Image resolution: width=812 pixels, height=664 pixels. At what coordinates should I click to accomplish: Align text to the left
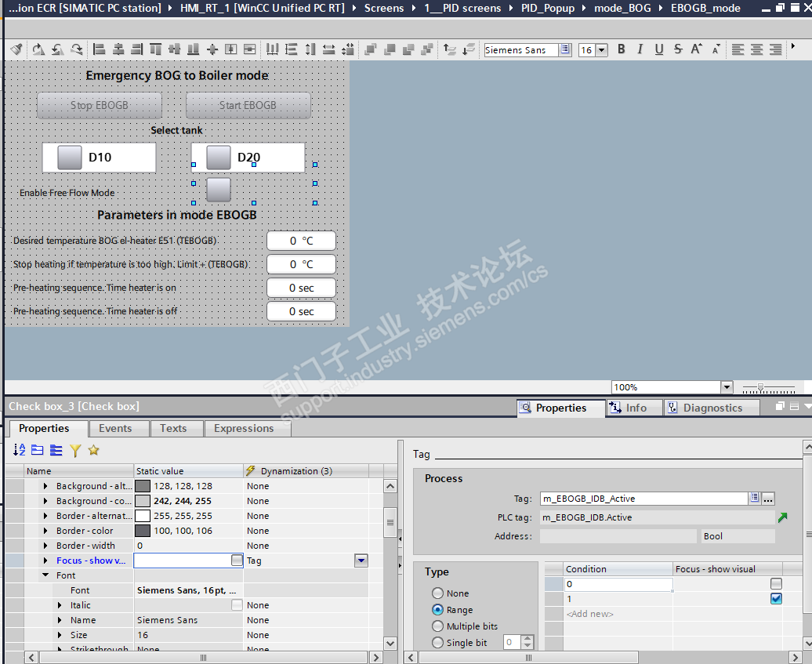click(738, 49)
